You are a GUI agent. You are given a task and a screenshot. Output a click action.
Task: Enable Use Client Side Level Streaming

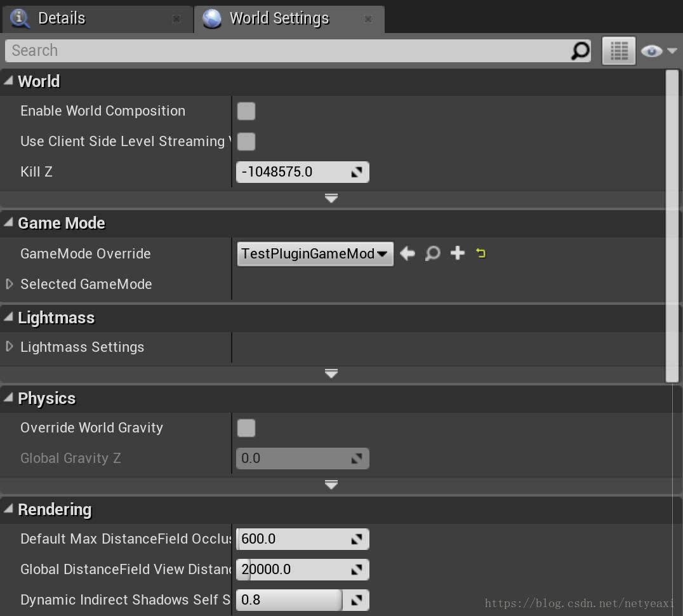pyautogui.click(x=246, y=141)
